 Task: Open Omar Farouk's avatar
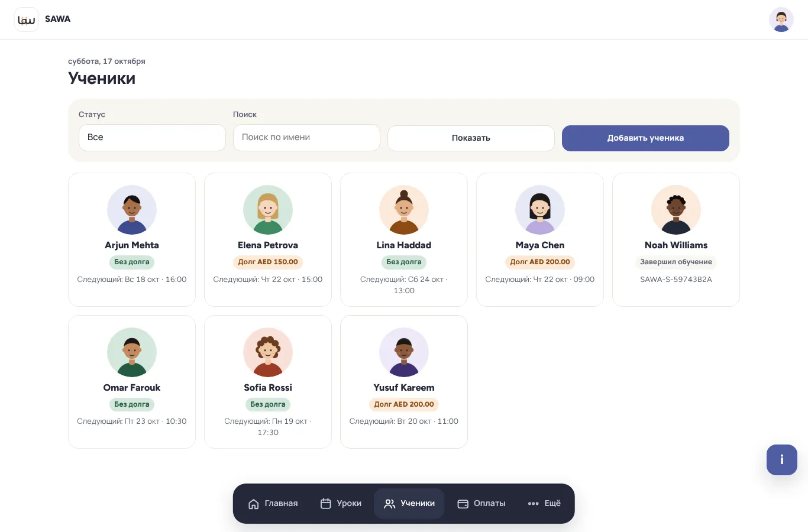(x=132, y=352)
